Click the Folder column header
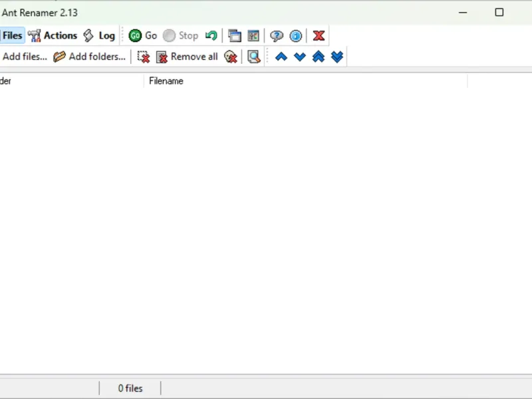 [71, 80]
